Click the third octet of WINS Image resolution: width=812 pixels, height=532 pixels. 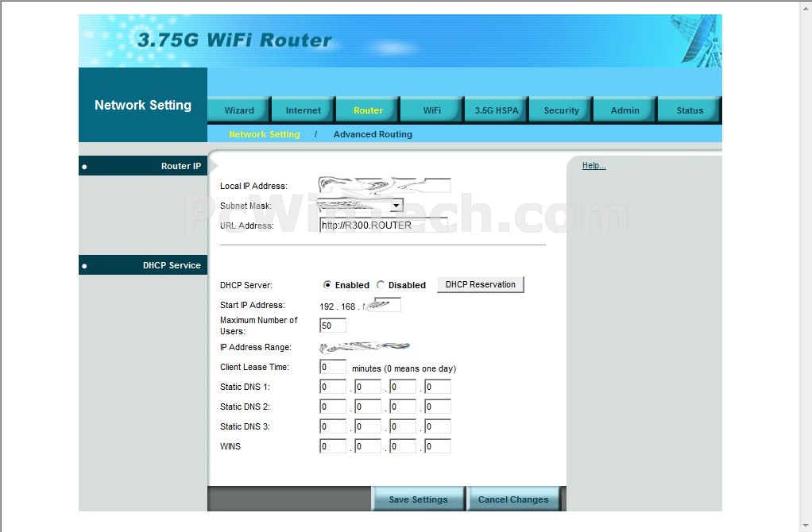click(x=403, y=446)
